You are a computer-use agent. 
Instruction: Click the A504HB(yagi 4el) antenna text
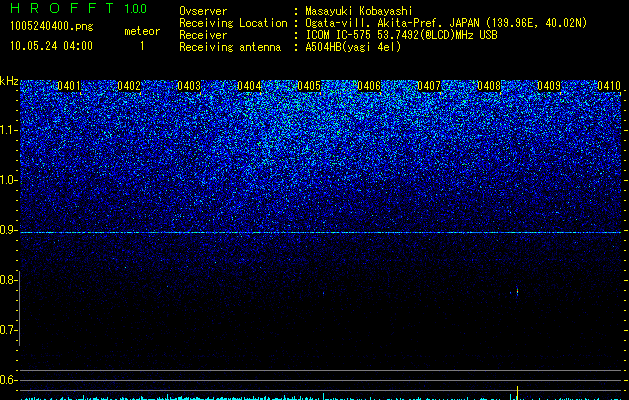(x=353, y=47)
